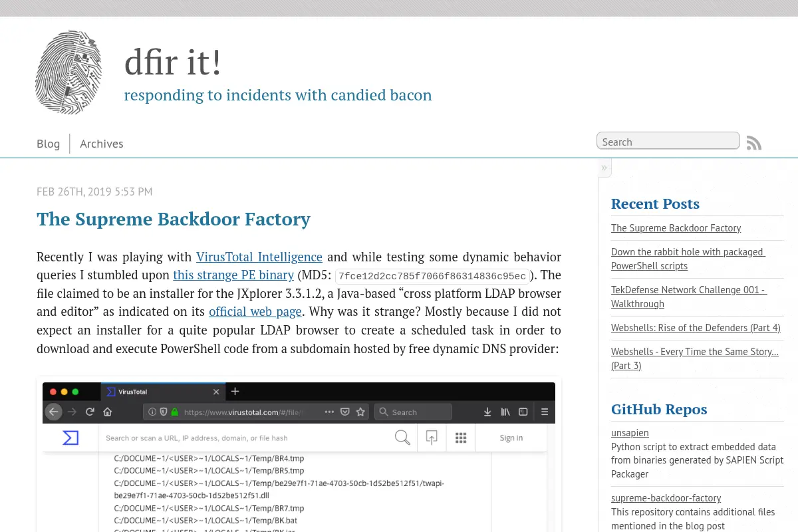Follow the VirusTotal Intelligence link

pos(259,257)
